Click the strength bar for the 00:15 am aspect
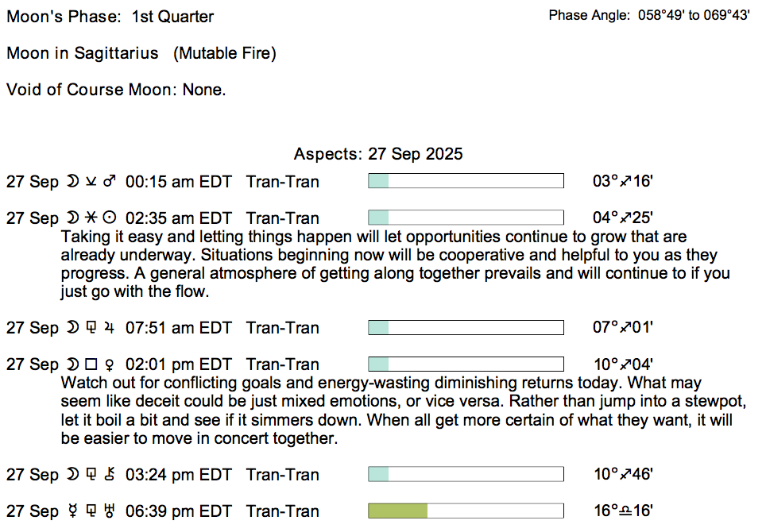This screenshot has width=766, height=532. [x=466, y=181]
